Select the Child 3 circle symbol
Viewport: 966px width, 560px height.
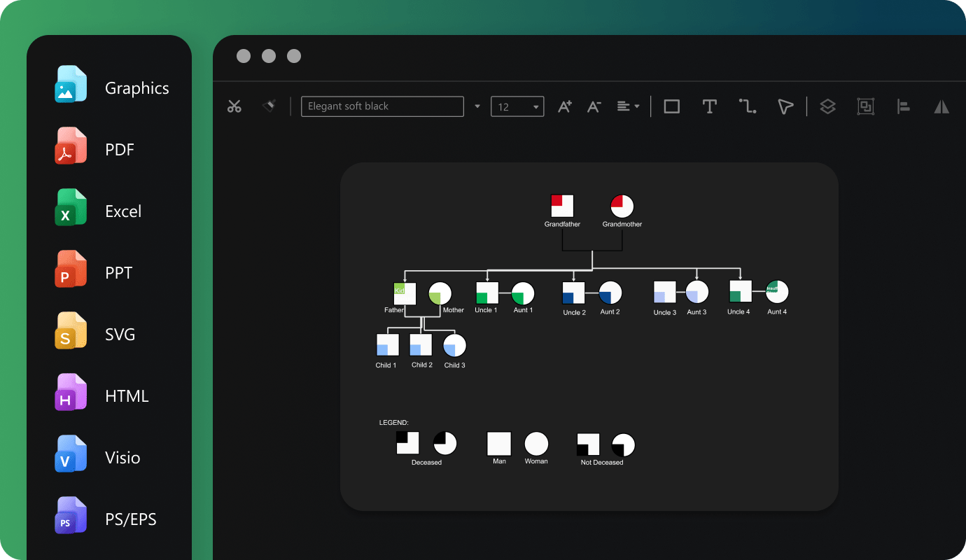pyautogui.click(x=454, y=346)
